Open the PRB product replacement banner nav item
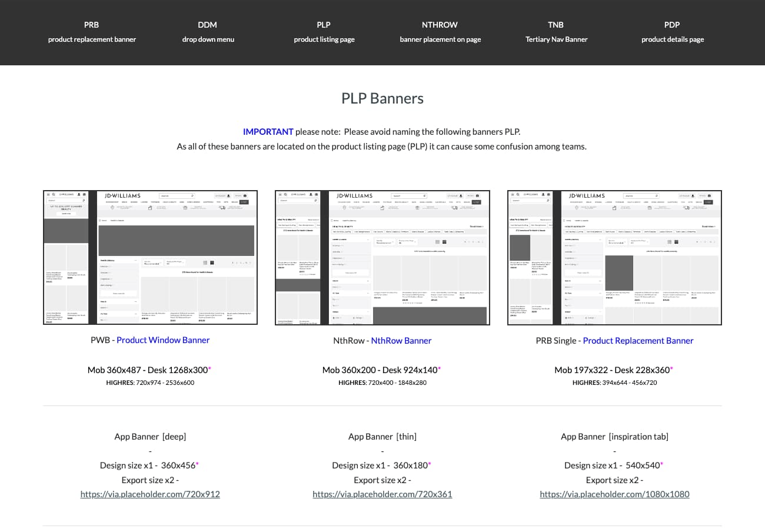Image resolution: width=765 pixels, height=532 pixels. (x=92, y=32)
